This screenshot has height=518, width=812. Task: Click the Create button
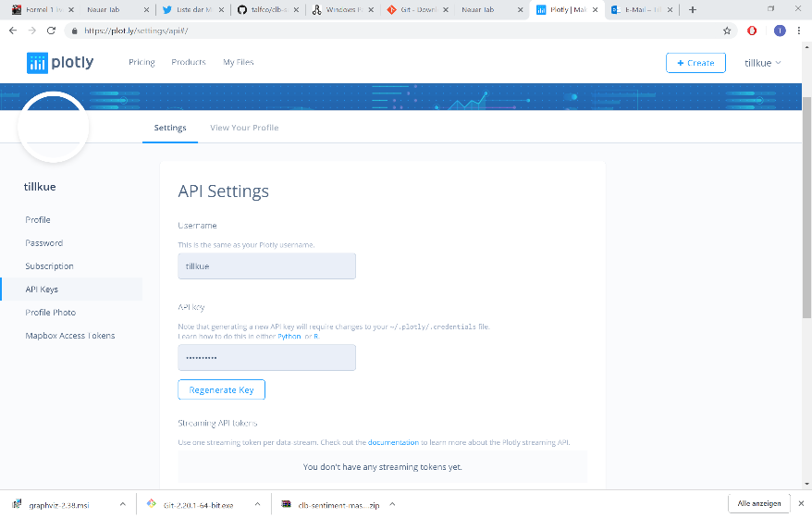pos(695,63)
